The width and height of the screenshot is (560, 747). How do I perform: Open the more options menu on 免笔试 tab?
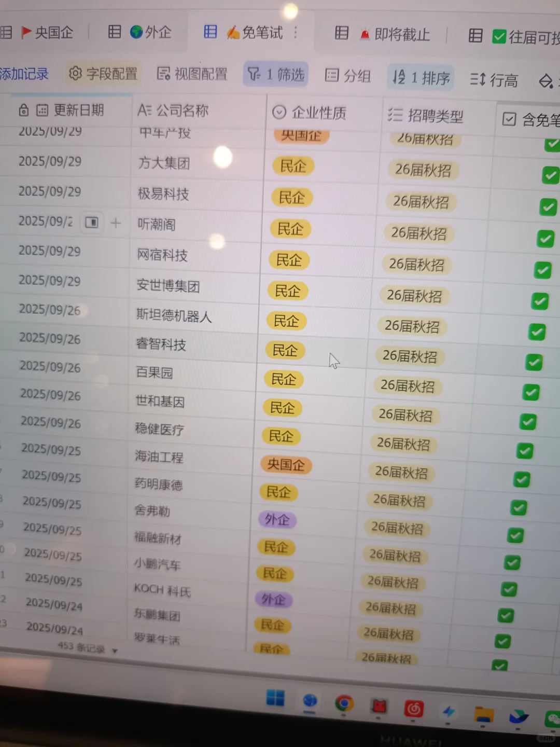[296, 32]
